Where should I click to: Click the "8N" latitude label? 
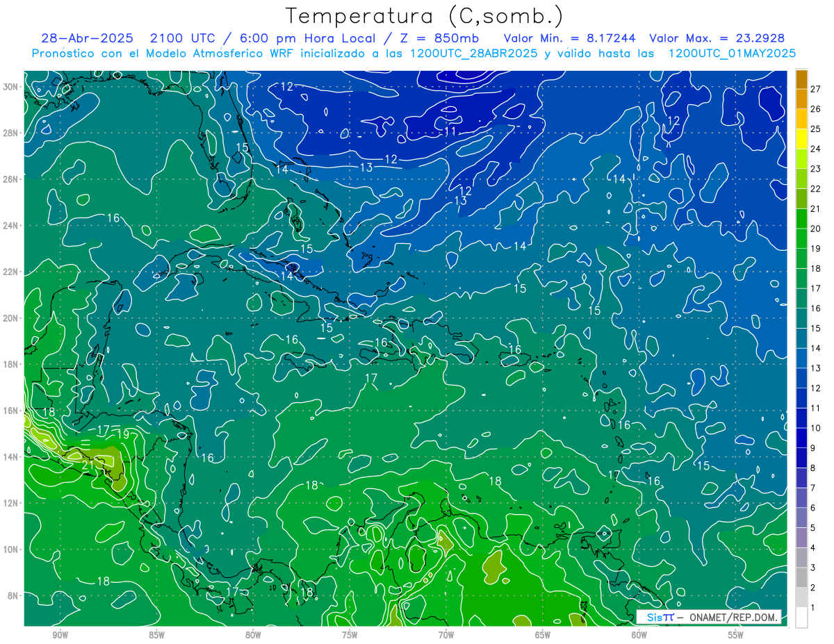(x=14, y=595)
